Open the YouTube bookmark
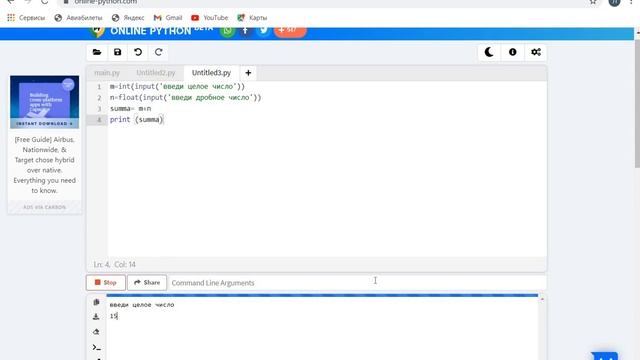 [210, 18]
